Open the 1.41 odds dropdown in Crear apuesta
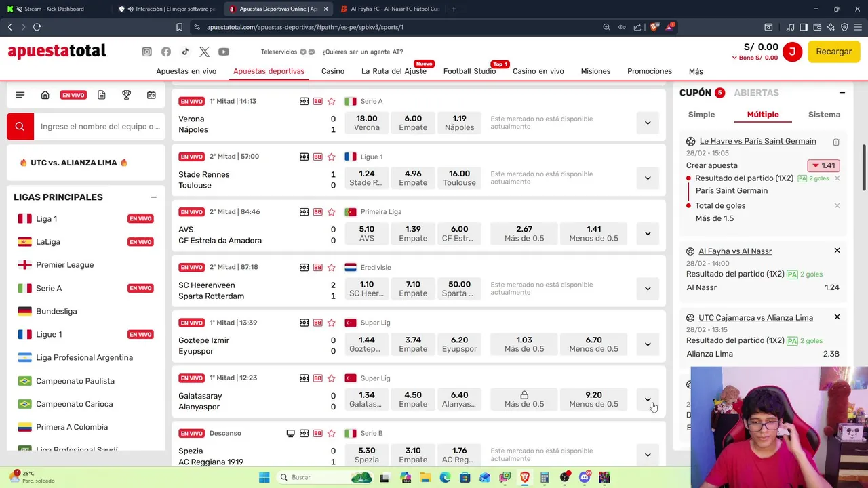868x488 pixels. tap(824, 165)
